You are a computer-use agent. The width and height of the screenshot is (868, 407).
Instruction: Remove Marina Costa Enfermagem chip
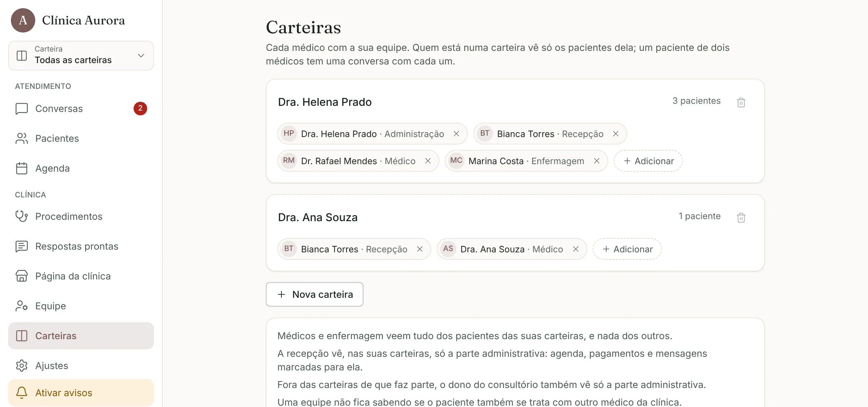pos(597,161)
